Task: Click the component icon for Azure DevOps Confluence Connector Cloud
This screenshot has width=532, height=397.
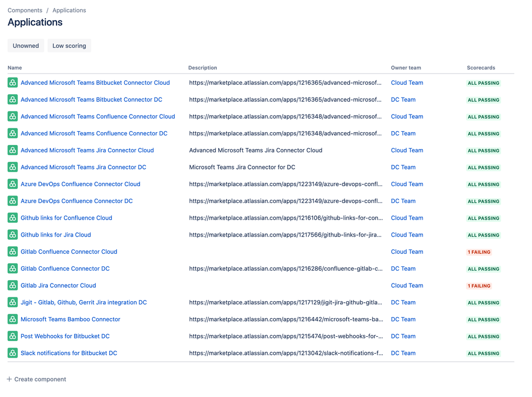Action: click(x=12, y=184)
